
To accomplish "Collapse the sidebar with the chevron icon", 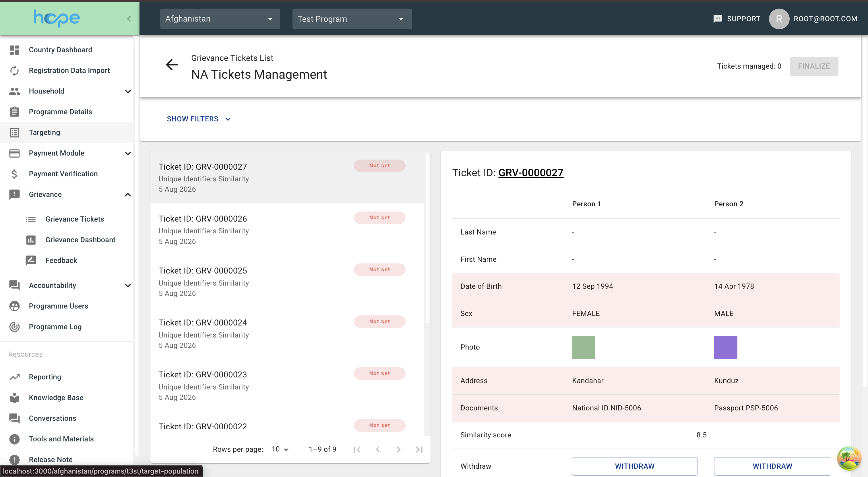I will pos(129,19).
